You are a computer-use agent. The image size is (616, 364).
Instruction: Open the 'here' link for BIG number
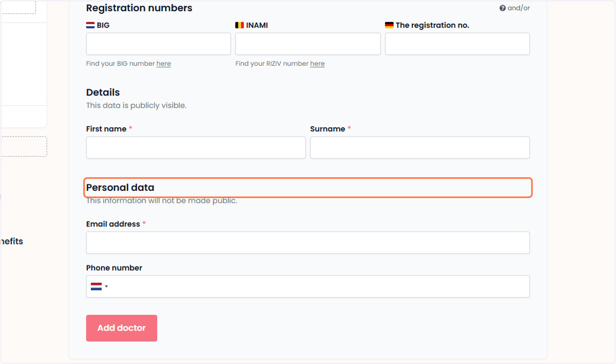164,64
